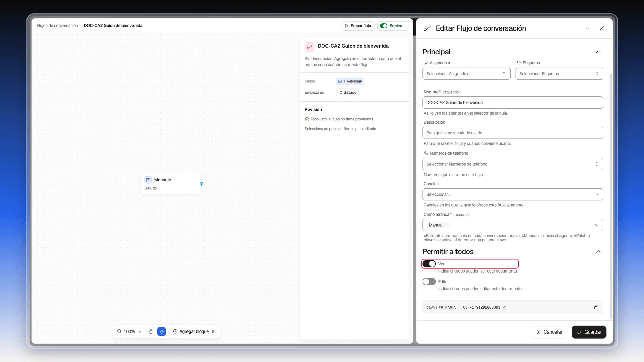Open Seleccionar Asignado a dropdown
Viewport: 644px width, 362px height.
pos(466,74)
